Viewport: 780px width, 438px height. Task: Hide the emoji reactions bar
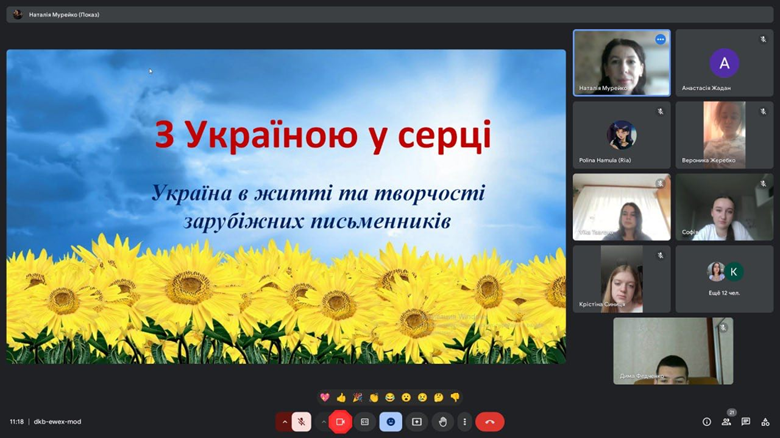390,422
